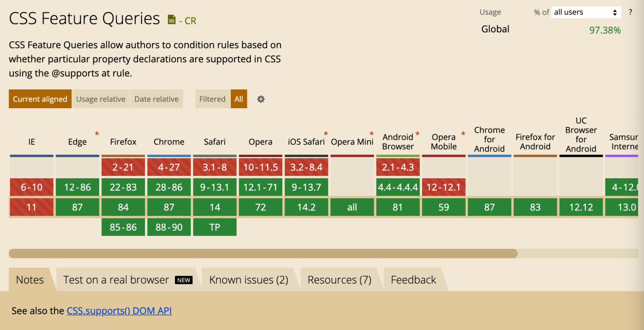Click the Global usage percentage value
Viewport: 644px width, 330px height.
coord(605,30)
